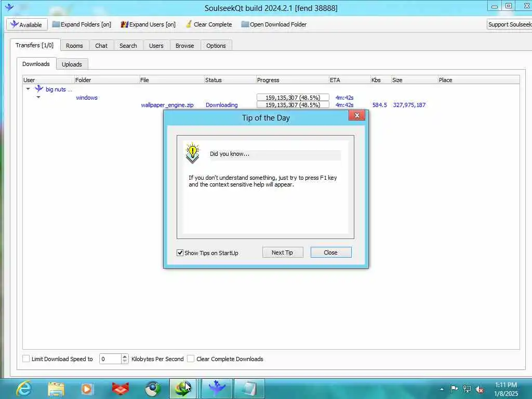532x399 pixels.
Task: Sort by the Place column header
Action: pos(478,79)
